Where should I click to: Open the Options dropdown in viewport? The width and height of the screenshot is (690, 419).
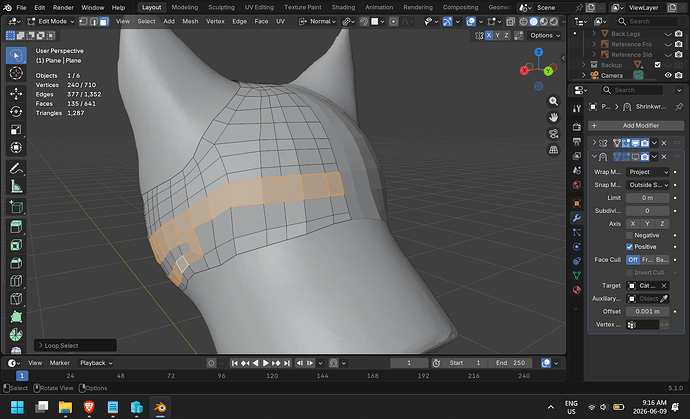coord(545,36)
